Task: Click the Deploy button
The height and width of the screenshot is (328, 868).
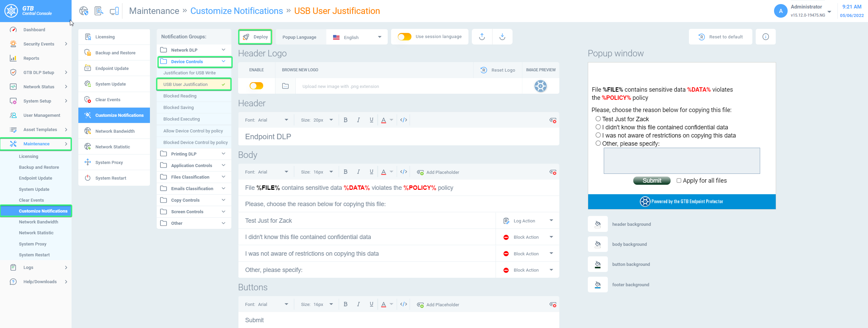Action: point(255,37)
